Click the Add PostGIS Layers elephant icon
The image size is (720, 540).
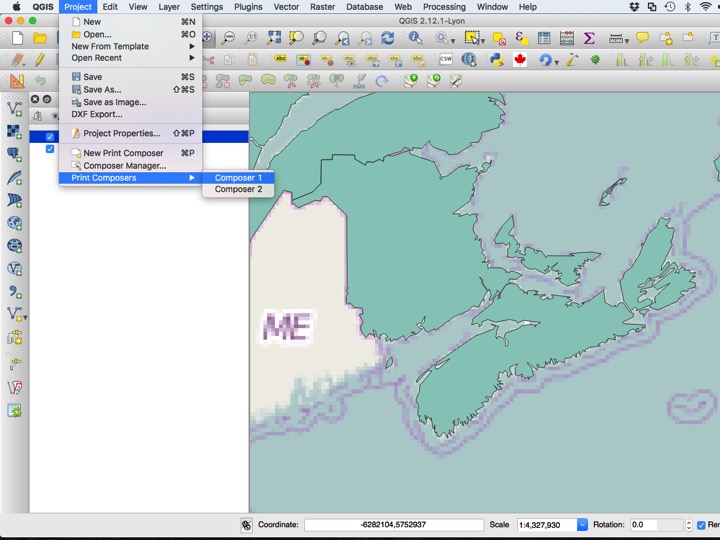[14, 154]
